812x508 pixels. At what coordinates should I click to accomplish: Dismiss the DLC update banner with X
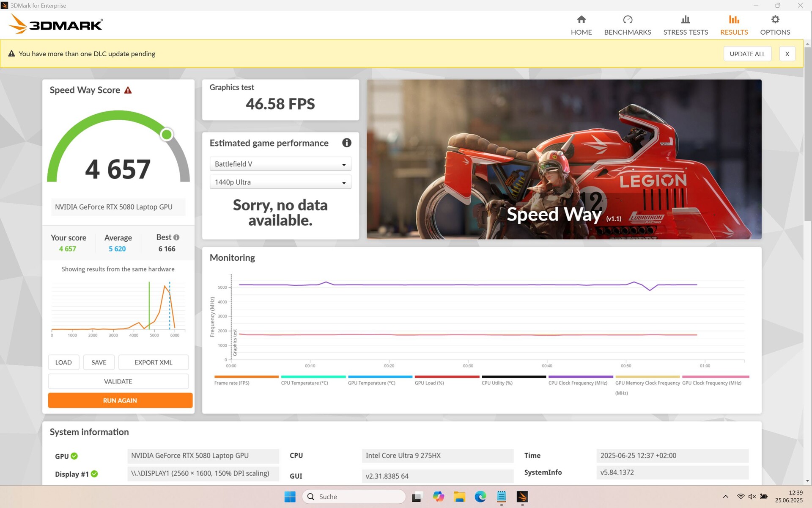(x=787, y=54)
